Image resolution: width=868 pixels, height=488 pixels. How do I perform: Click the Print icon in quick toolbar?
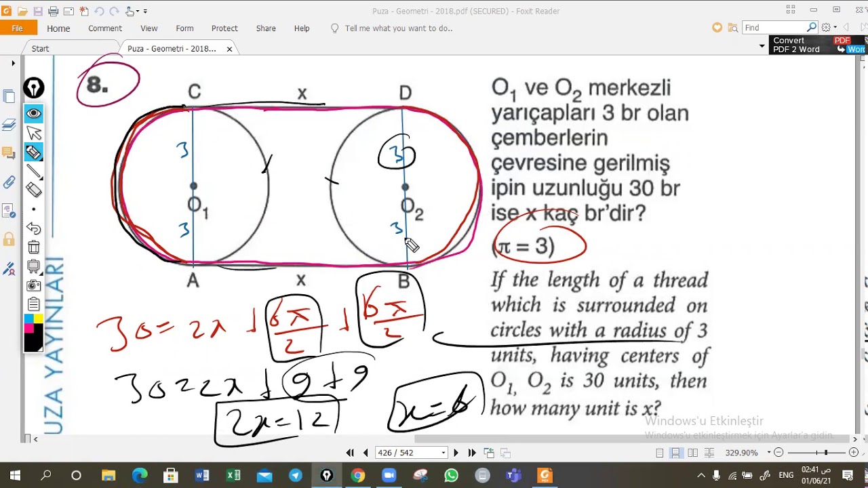pyautogui.click(x=53, y=12)
